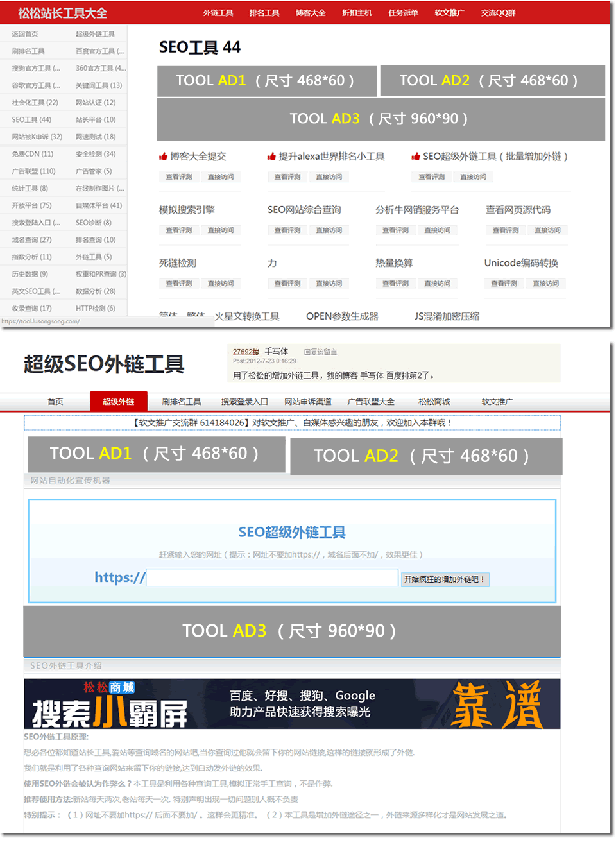Select the red 超级外链 tab

point(119,401)
